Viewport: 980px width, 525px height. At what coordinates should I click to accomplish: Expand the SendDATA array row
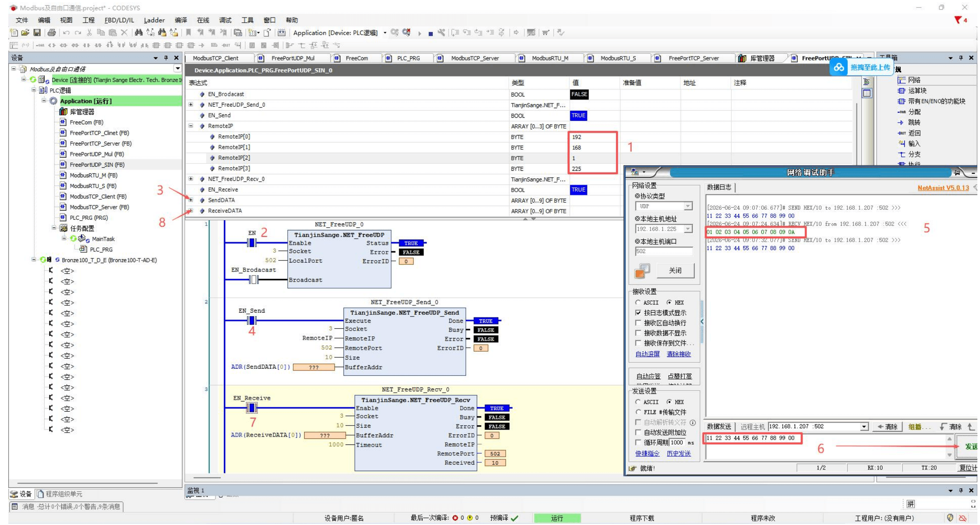tap(191, 200)
